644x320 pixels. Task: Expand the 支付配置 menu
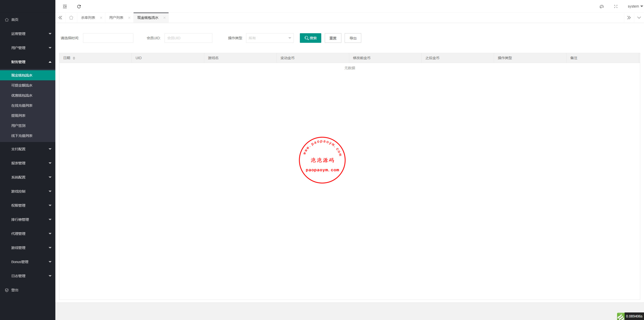click(28, 149)
